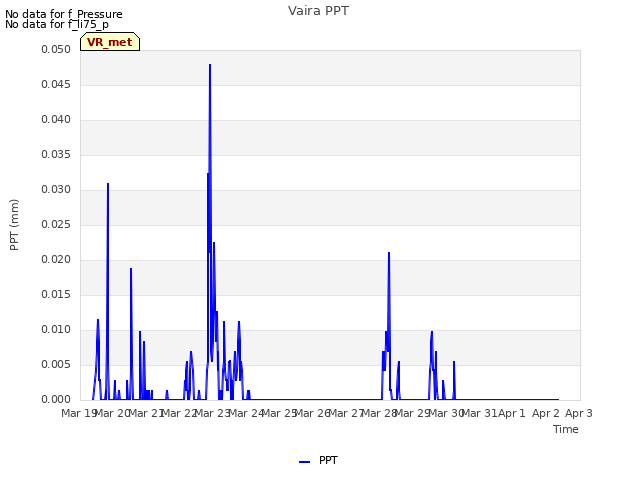This screenshot has height=480, width=640.
Task: Click the Mar 24 x-axis tick label
Action: pyautogui.click(x=246, y=413)
